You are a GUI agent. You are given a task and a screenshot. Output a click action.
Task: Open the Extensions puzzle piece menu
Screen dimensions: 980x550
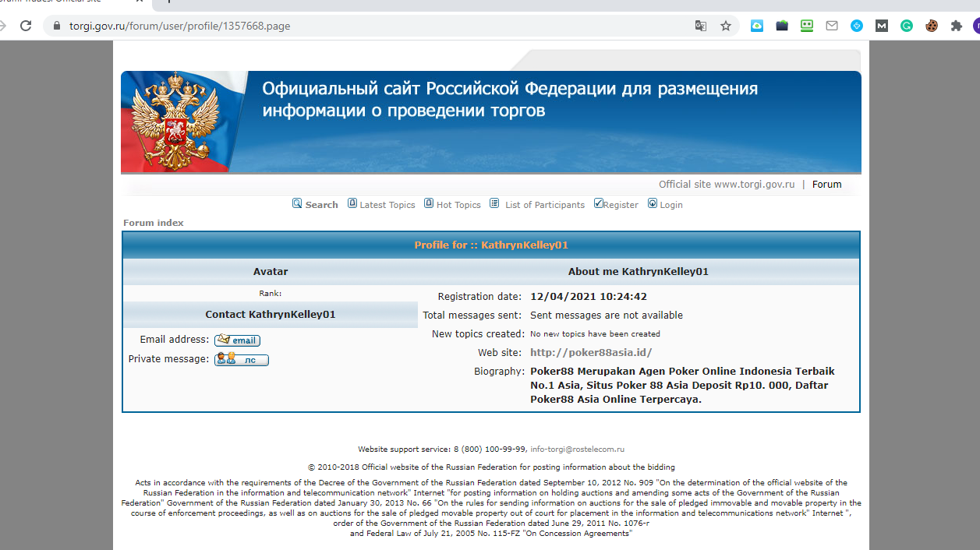click(x=957, y=26)
